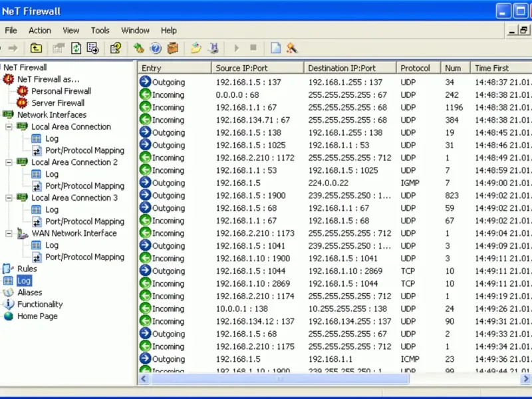
Task: Sort by the Num column header
Action: 456,68
